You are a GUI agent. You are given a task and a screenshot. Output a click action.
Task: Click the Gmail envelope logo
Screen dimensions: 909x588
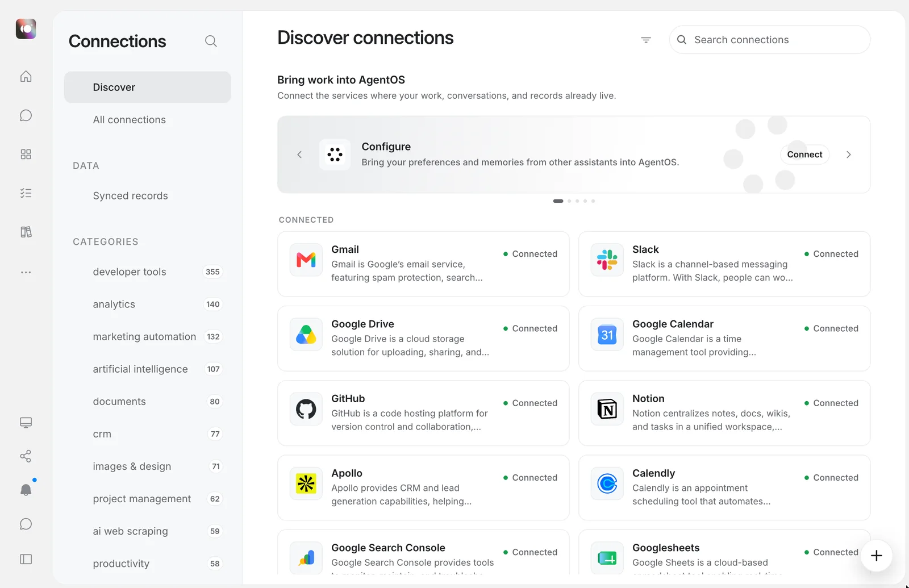[306, 260]
